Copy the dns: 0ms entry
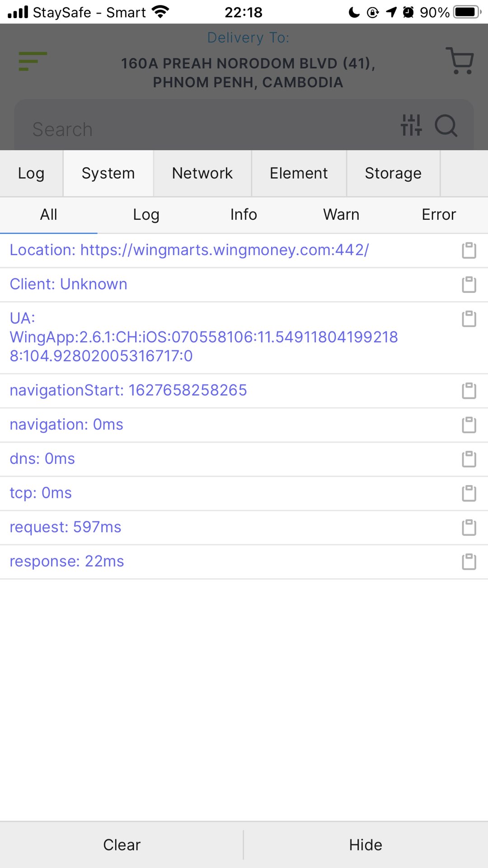488x868 pixels. pos(469,459)
